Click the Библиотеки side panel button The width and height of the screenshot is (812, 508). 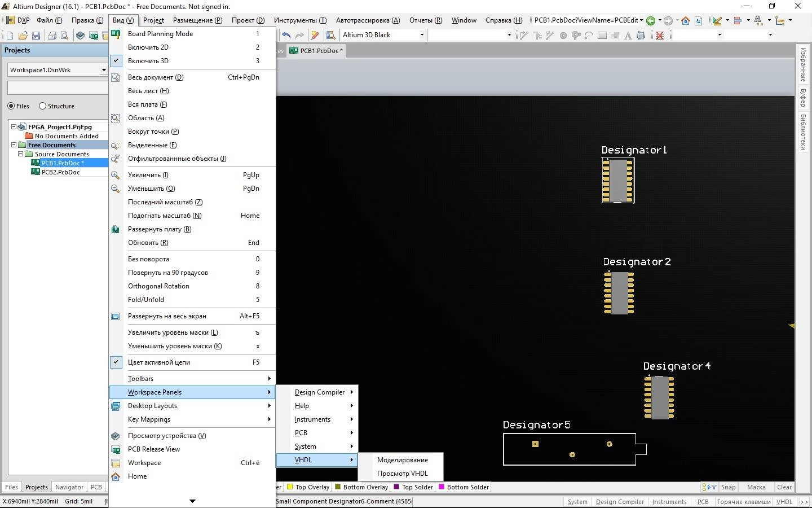[803, 132]
